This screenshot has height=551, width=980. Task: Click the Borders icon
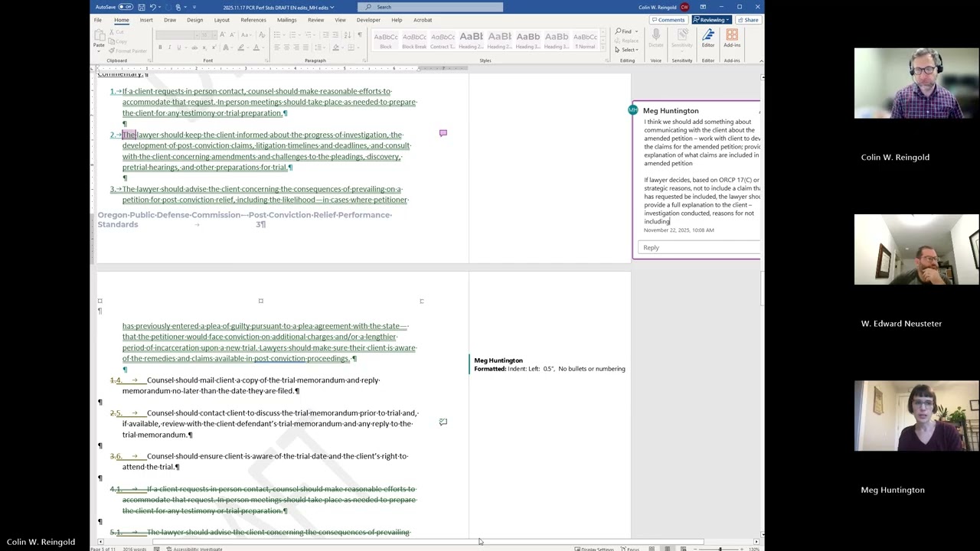[351, 47]
